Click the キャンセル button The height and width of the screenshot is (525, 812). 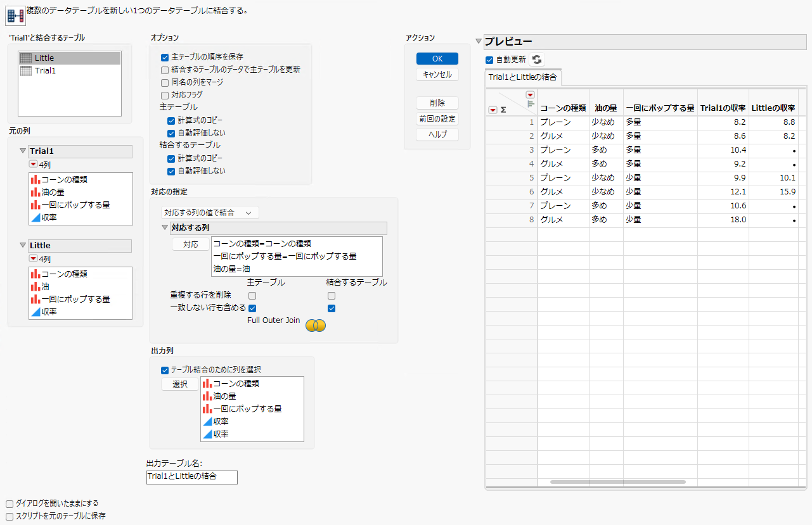coord(437,74)
